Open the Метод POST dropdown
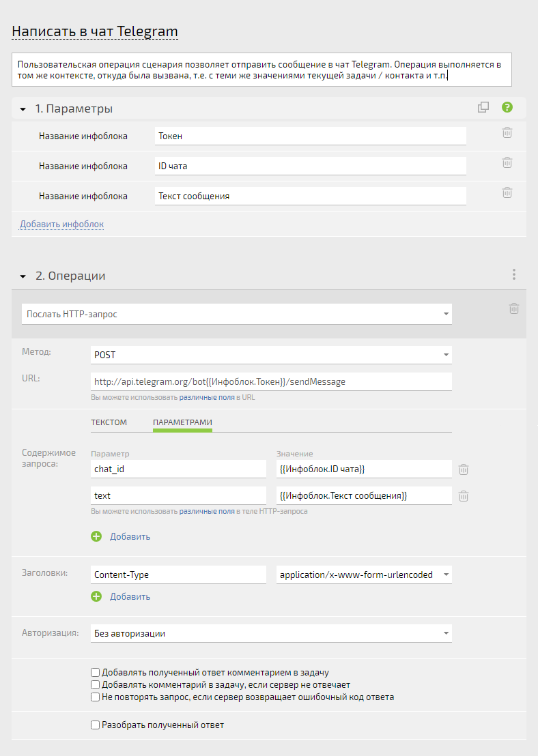 (271, 355)
